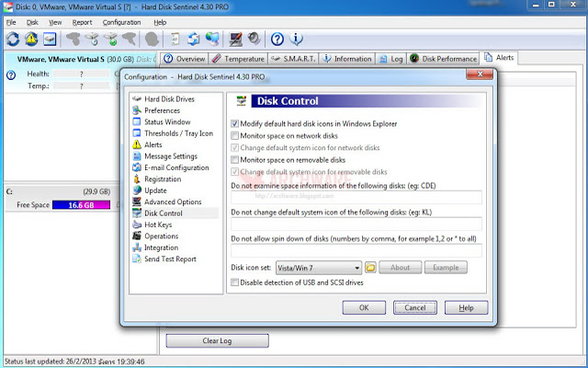Open the Disk menu

click(32, 22)
